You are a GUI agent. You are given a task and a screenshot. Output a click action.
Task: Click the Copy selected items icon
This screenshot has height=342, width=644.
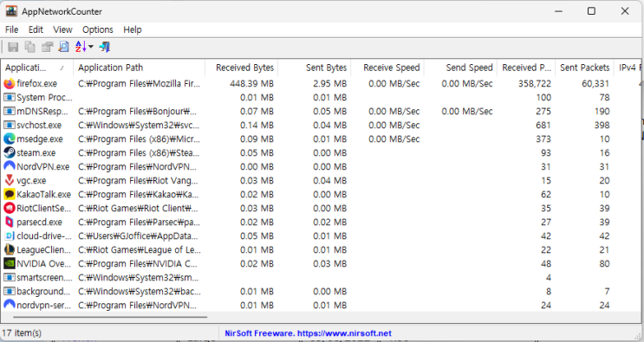click(30, 47)
